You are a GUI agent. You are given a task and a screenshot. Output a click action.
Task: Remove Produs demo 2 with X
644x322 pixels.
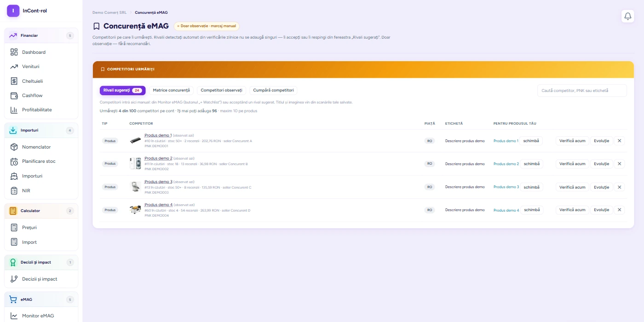(x=619, y=164)
